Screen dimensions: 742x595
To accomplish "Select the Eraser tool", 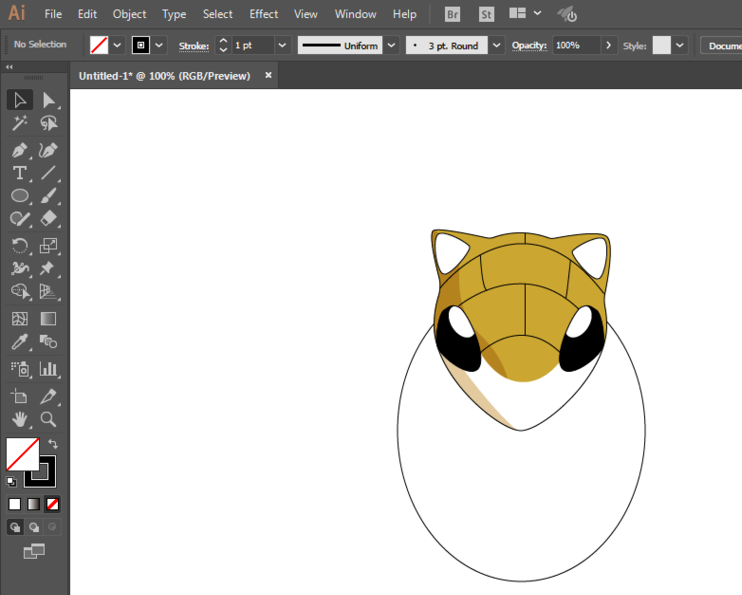I will [x=48, y=219].
